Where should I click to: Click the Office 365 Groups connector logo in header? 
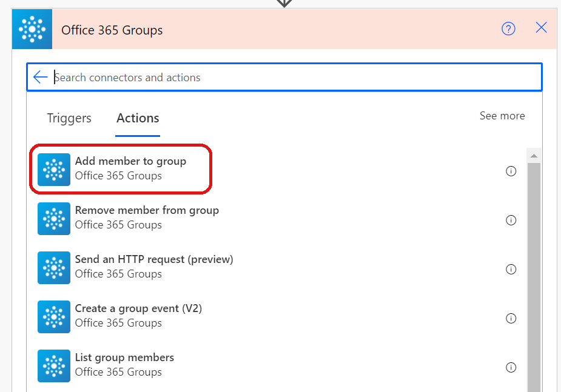pyautogui.click(x=32, y=29)
